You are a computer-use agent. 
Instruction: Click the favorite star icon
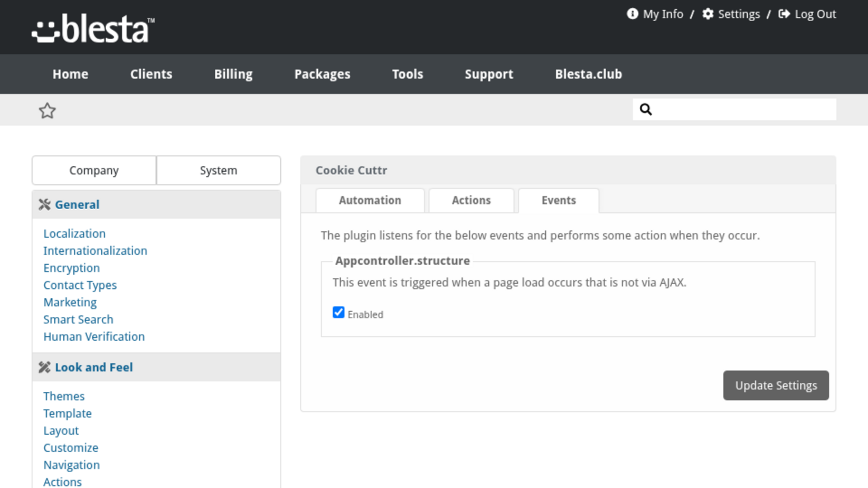(x=47, y=111)
